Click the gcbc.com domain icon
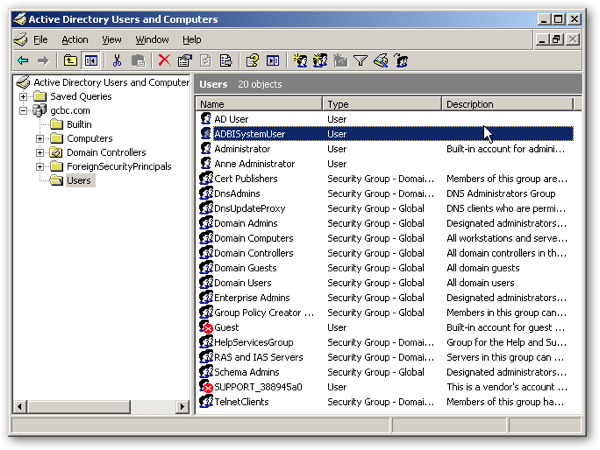 coord(39,110)
